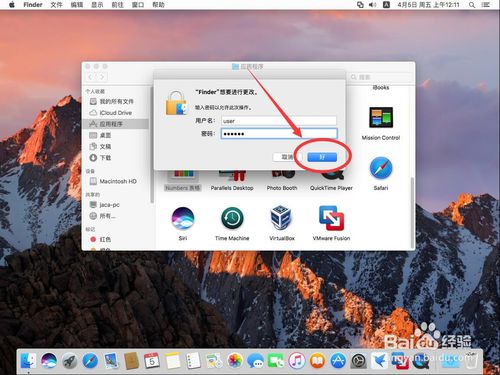Screen dimensions: 500x375
Task: Select the VirtualBox app icon
Action: (282, 218)
